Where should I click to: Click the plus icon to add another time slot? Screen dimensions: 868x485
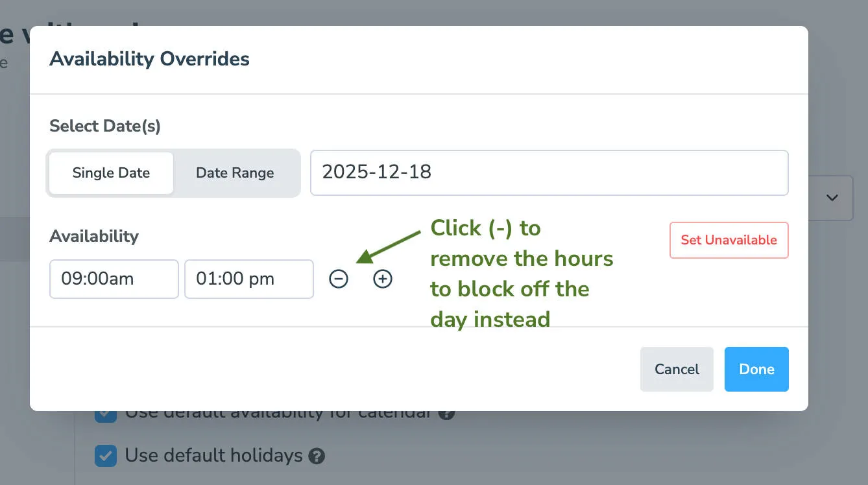click(383, 279)
